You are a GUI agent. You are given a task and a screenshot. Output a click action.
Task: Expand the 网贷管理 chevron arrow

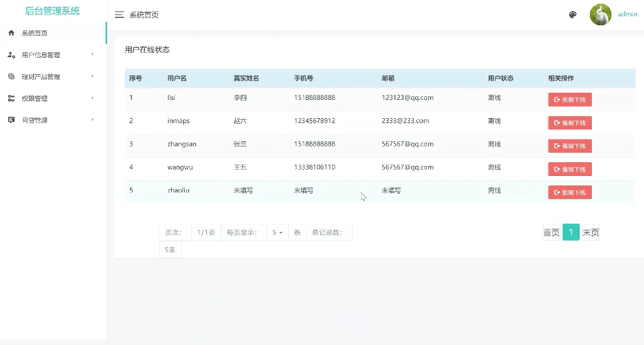pyautogui.click(x=92, y=120)
